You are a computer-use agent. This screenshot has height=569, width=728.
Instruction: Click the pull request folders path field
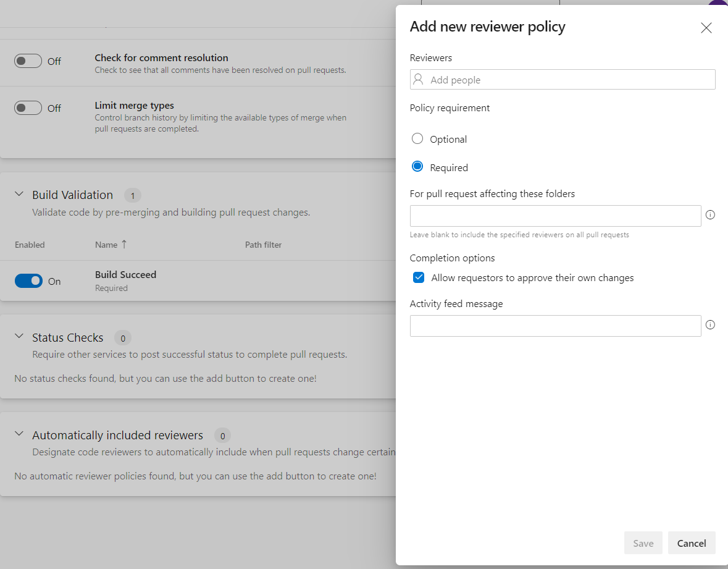point(555,216)
